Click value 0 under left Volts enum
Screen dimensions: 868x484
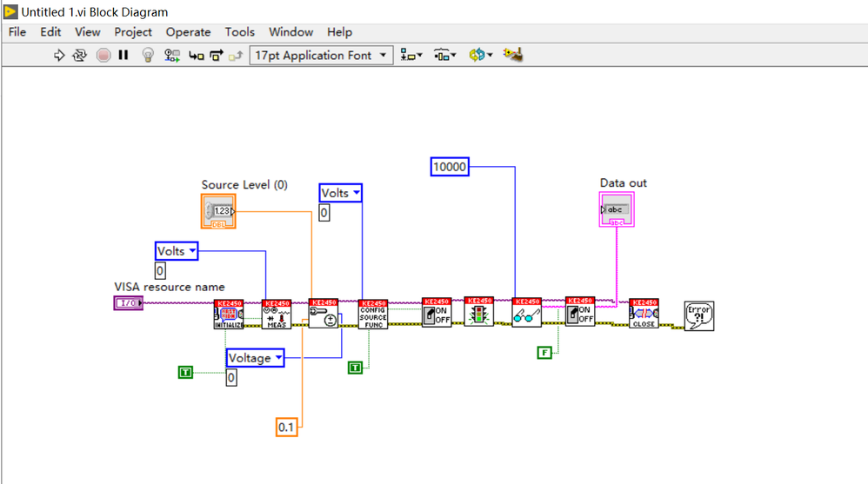click(160, 270)
